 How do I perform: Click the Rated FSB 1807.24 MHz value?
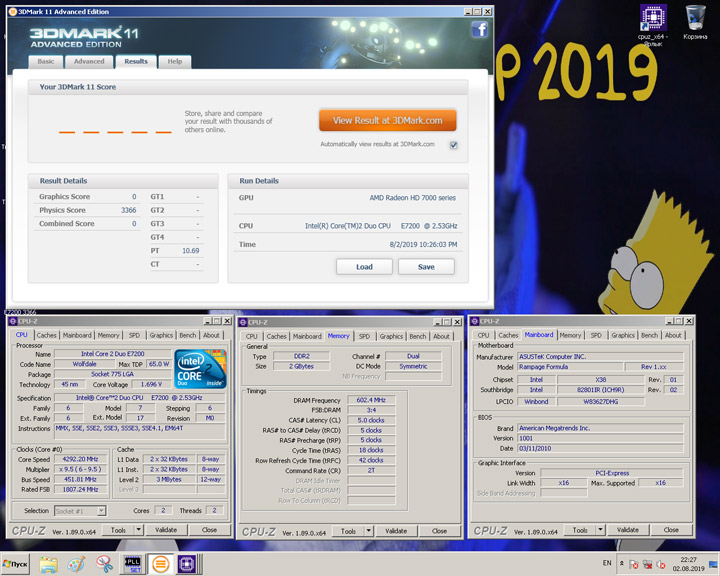tap(80, 490)
